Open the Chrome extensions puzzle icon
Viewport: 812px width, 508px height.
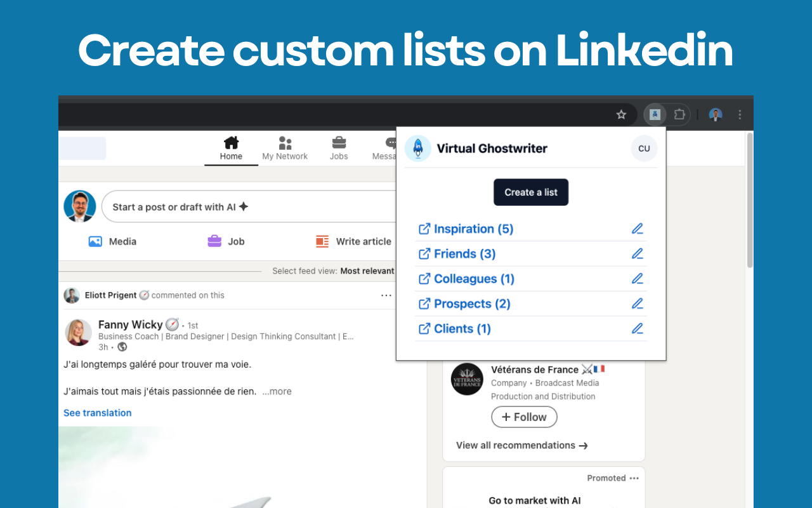click(679, 114)
